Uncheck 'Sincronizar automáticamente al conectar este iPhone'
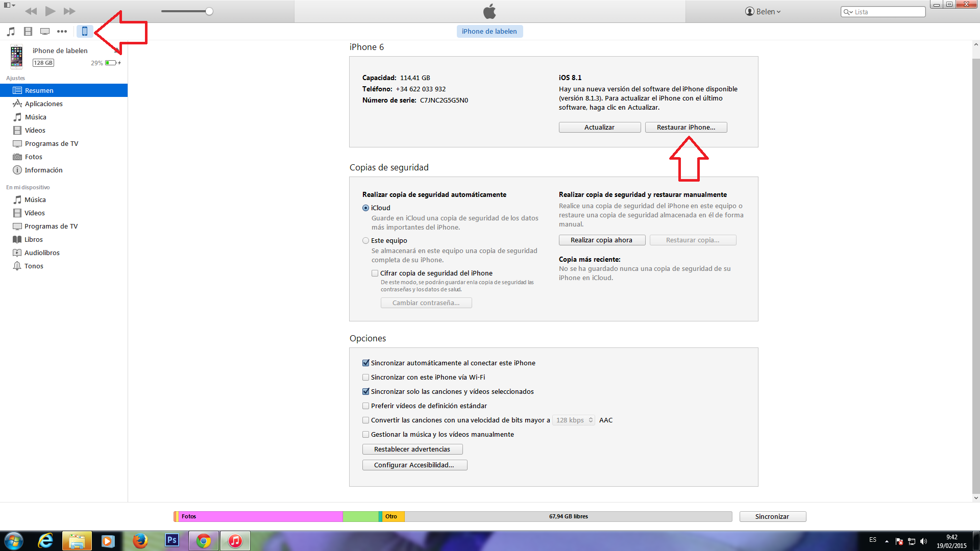980x551 pixels. (365, 363)
